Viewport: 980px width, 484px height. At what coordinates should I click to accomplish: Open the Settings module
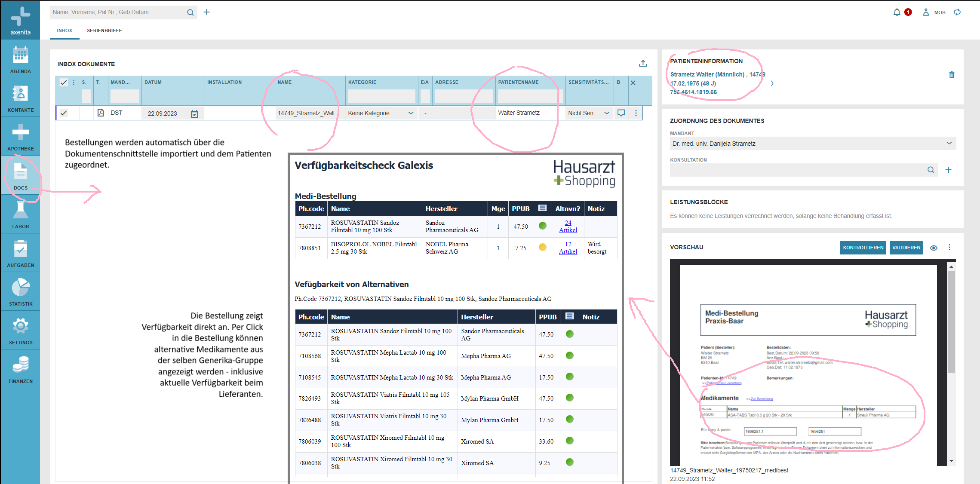pos(20,331)
